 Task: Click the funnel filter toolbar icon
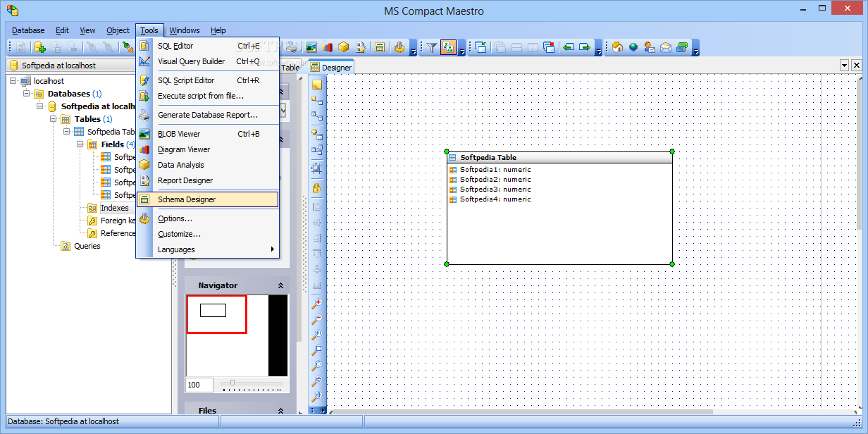pyautogui.click(x=432, y=47)
